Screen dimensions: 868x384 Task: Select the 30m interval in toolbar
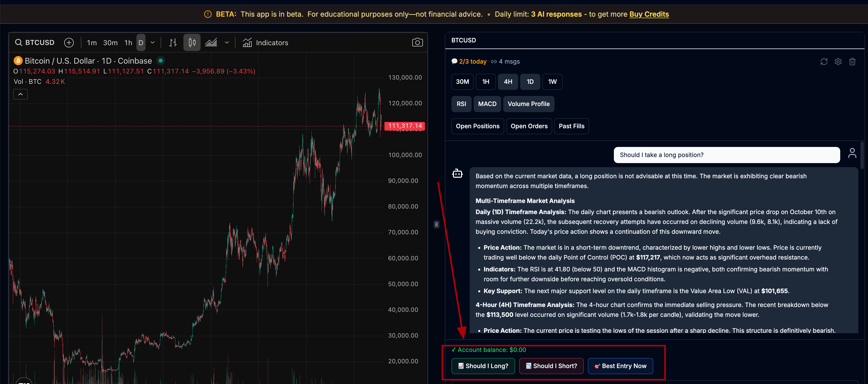[x=110, y=43]
